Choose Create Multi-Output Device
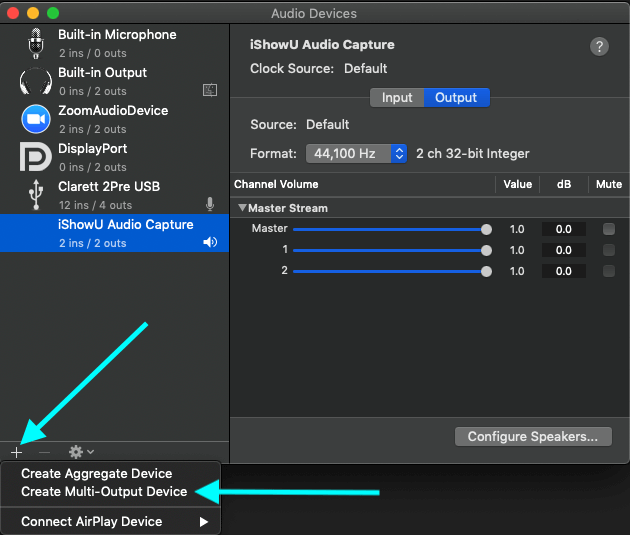Screen dimensions: 630x535 coord(104,492)
